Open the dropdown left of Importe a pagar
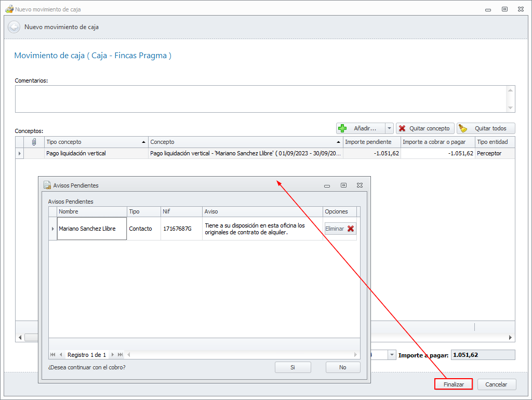 (392, 355)
